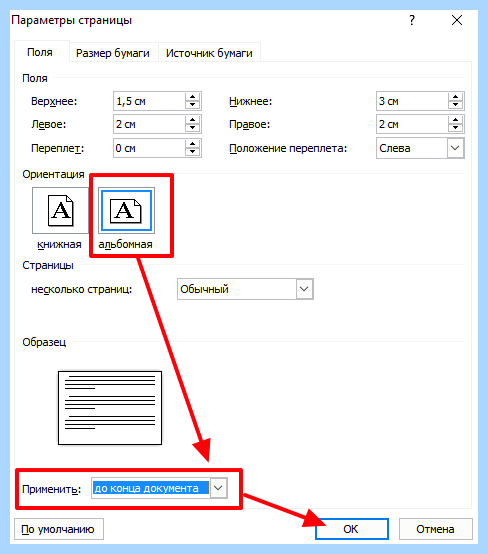Increase the Верхнее margin with up arrow
The height and width of the screenshot is (554, 488).
click(192, 97)
